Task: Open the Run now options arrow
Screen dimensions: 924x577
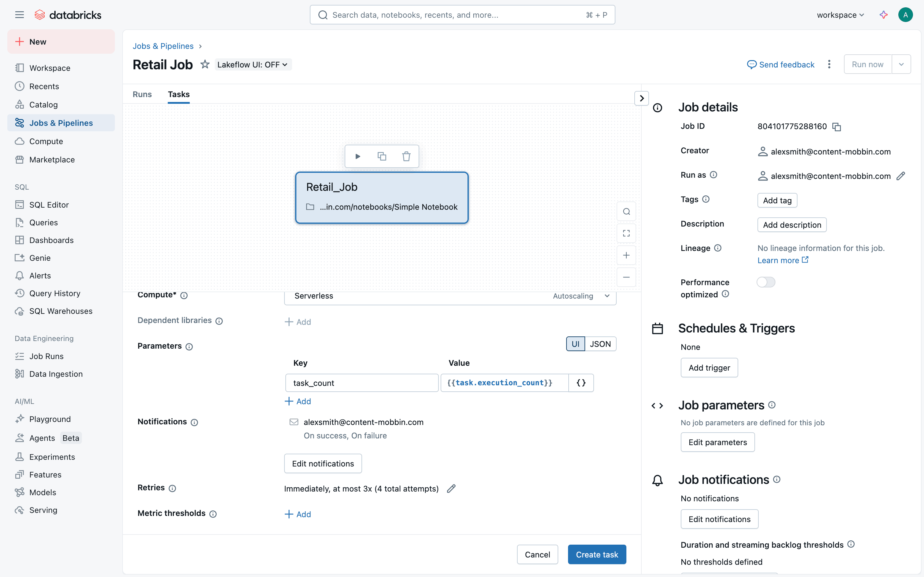Action: tap(901, 64)
